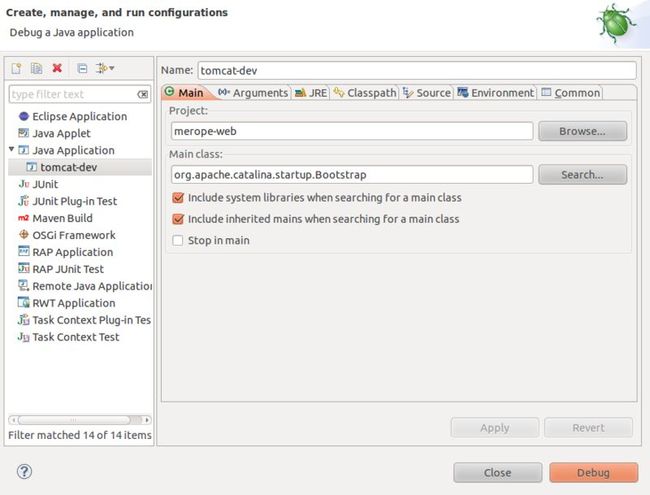This screenshot has width=650, height=495.
Task: Switch to the Common tab
Action: click(571, 93)
